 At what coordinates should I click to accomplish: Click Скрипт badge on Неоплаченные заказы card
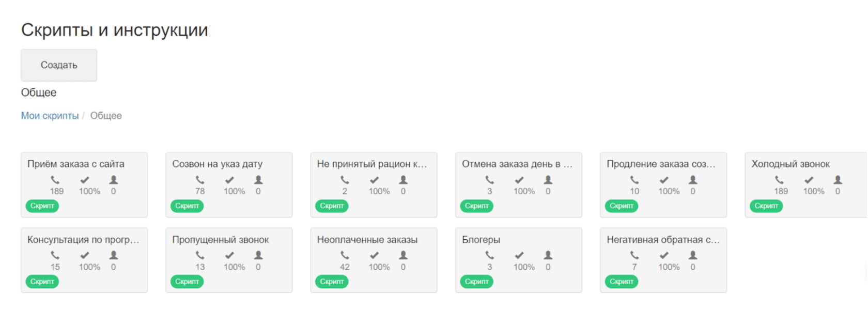[332, 282]
